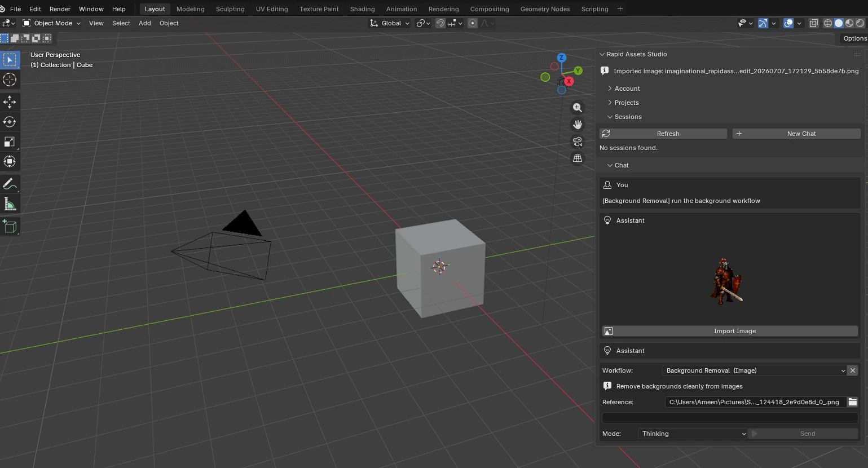Click the Send button
The width and height of the screenshot is (868, 468).
pyautogui.click(x=803, y=434)
